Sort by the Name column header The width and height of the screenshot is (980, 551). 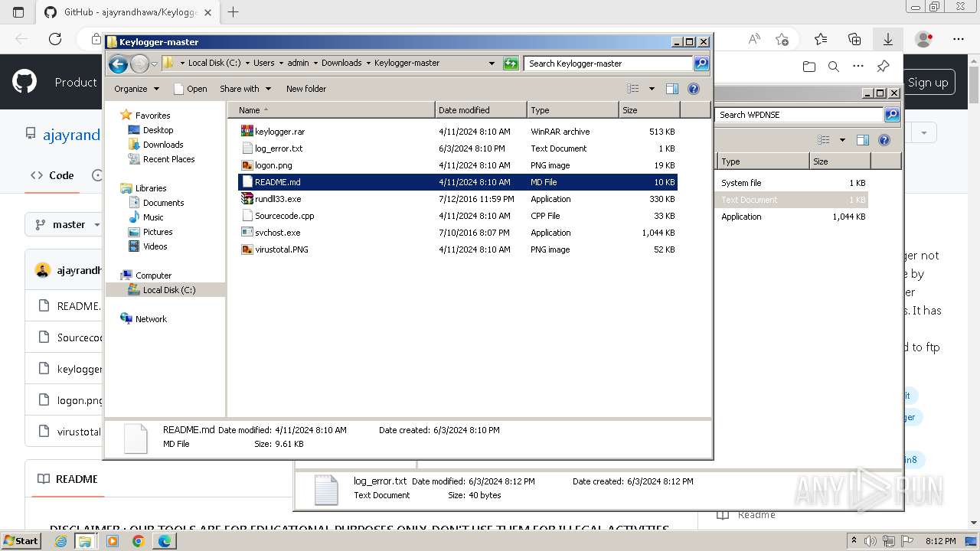[x=332, y=110]
